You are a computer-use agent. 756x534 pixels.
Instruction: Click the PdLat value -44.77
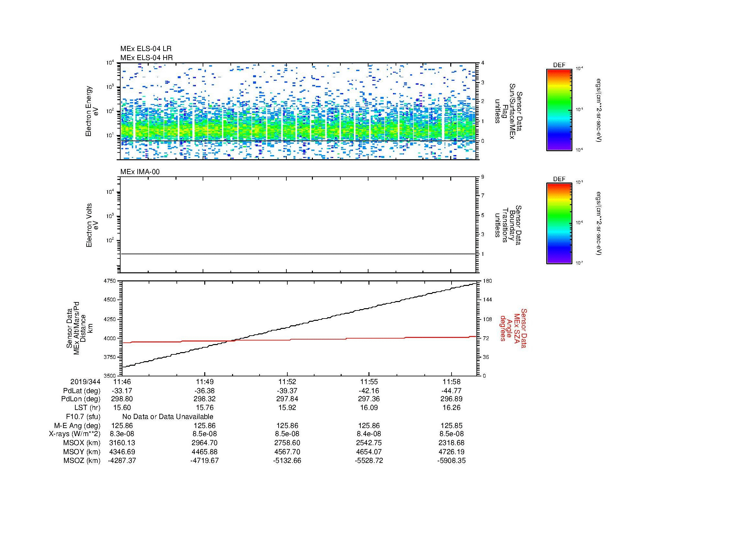(x=452, y=391)
